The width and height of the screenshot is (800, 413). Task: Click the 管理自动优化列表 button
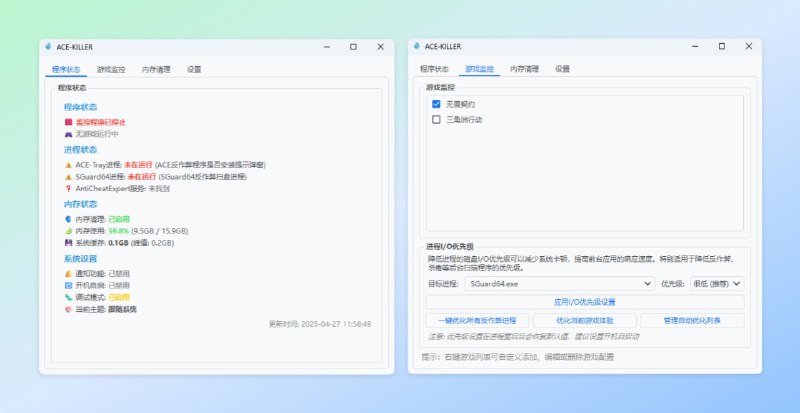point(692,321)
